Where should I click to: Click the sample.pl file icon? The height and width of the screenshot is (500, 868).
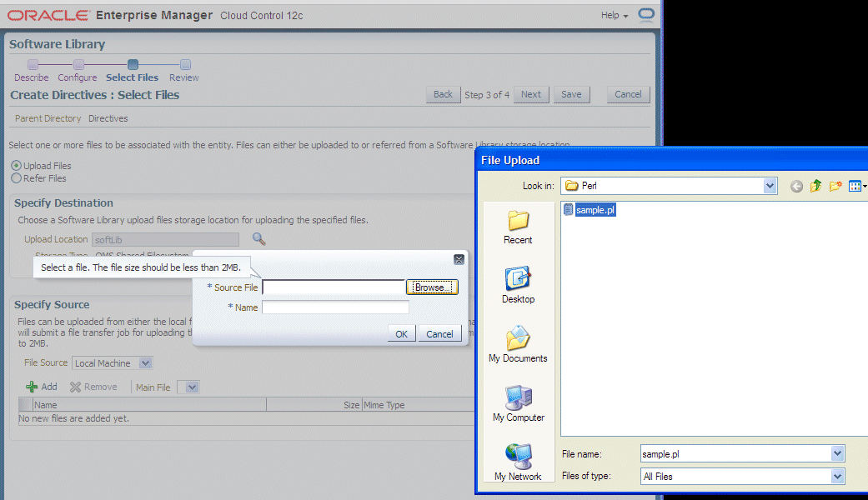click(568, 209)
